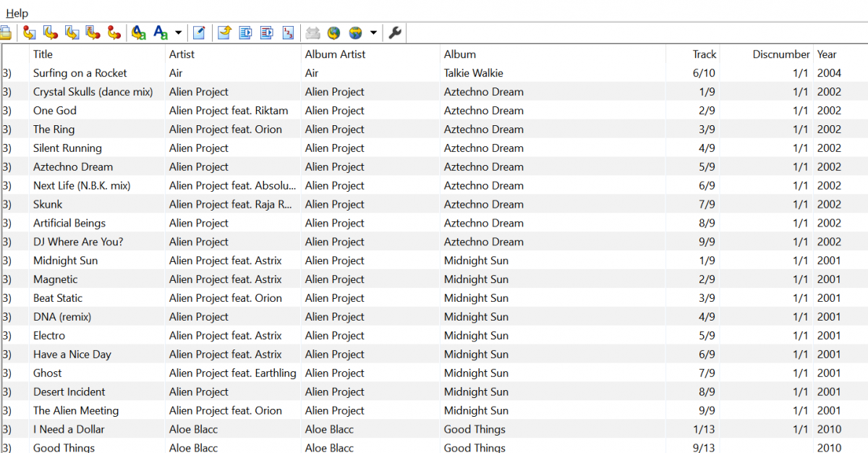Screen dimensions: 868x453
Task: Click the Filename - Tag converter icon
Action: point(51,33)
